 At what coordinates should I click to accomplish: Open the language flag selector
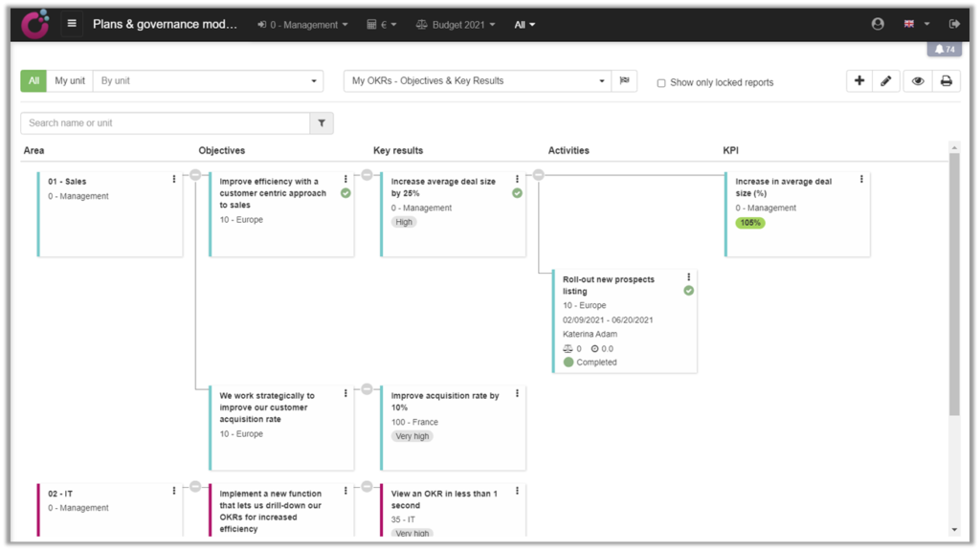(x=916, y=24)
